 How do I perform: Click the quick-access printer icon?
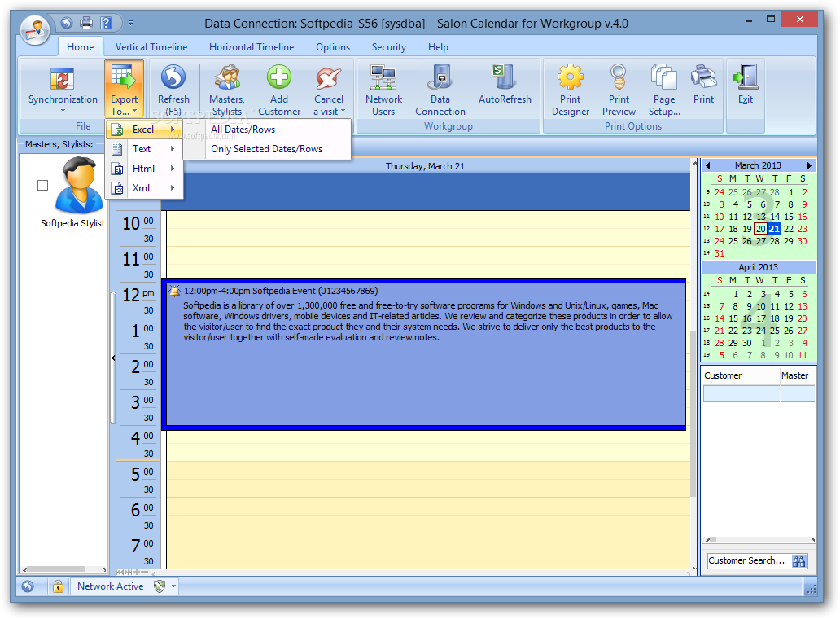(x=86, y=23)
